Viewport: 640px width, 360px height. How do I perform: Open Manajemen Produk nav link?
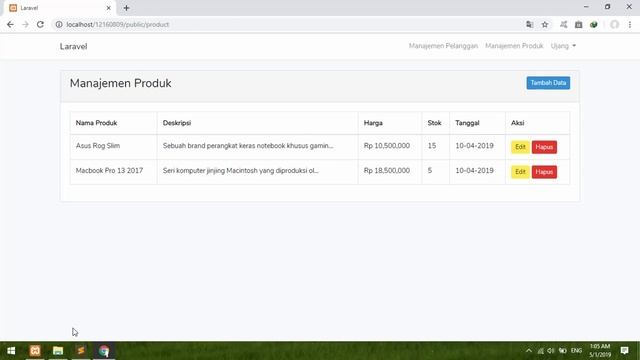514,46
